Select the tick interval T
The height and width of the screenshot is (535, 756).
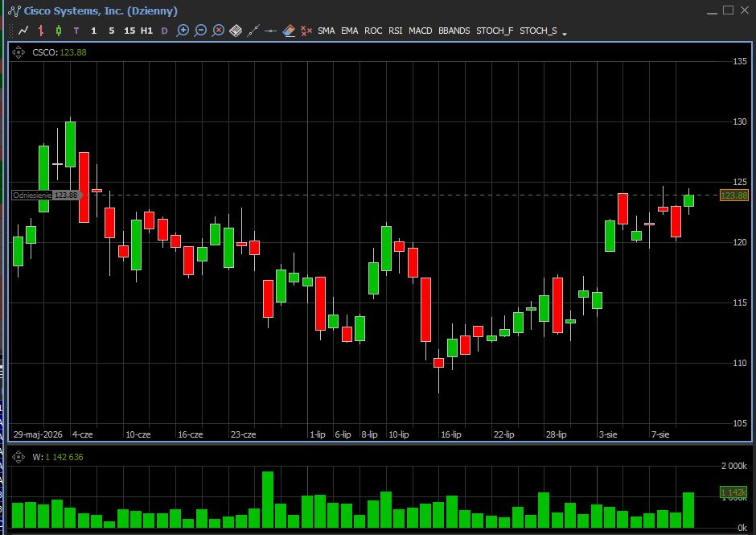pos(76,31)
